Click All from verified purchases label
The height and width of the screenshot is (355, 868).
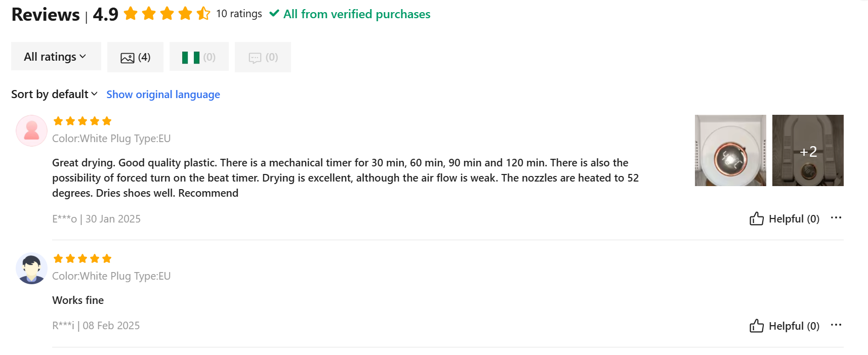[x=356, y=14]
